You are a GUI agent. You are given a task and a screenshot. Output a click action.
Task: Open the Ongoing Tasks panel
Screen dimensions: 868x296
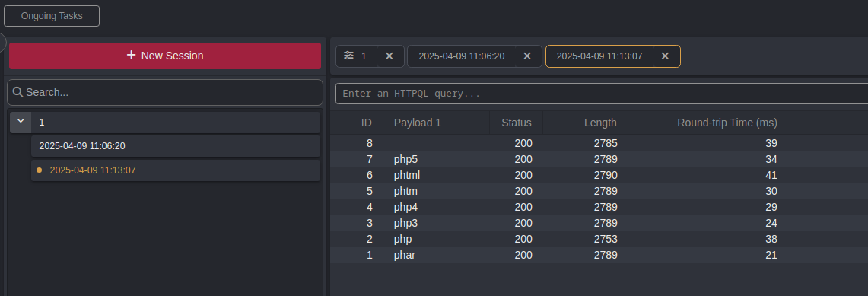tap(52, 16)
